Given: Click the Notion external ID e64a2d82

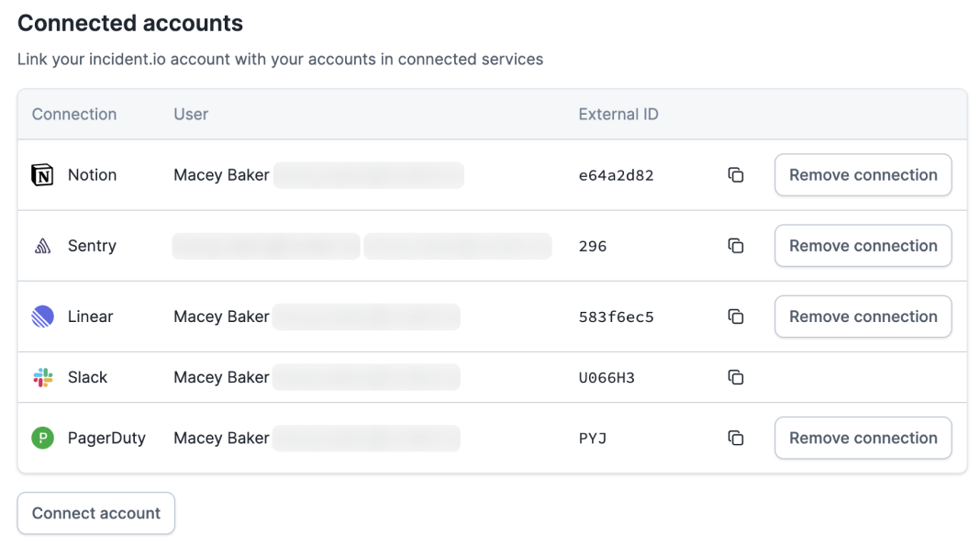Looking at the screenshot, I should pos(616,175).
